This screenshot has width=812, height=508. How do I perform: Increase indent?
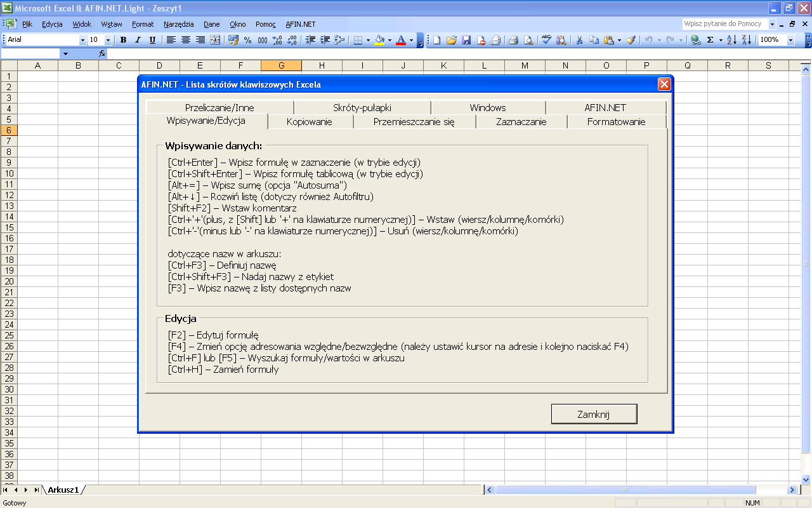325,40
